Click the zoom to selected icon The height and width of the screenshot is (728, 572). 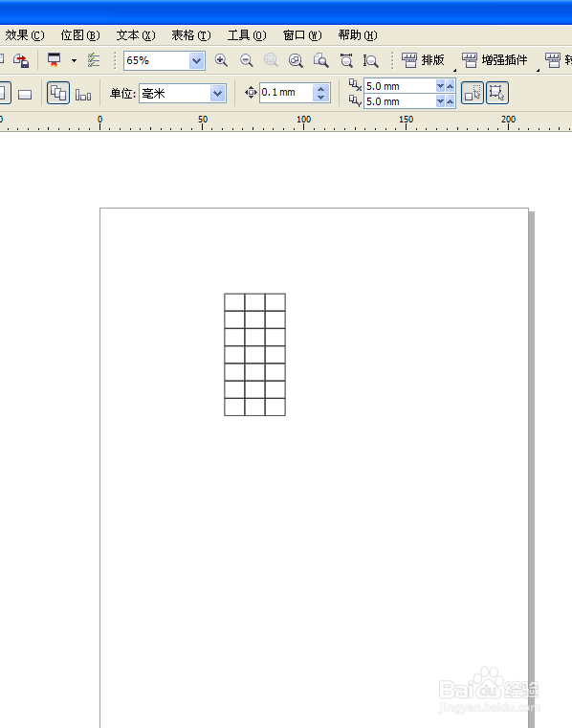pos(271,60)
